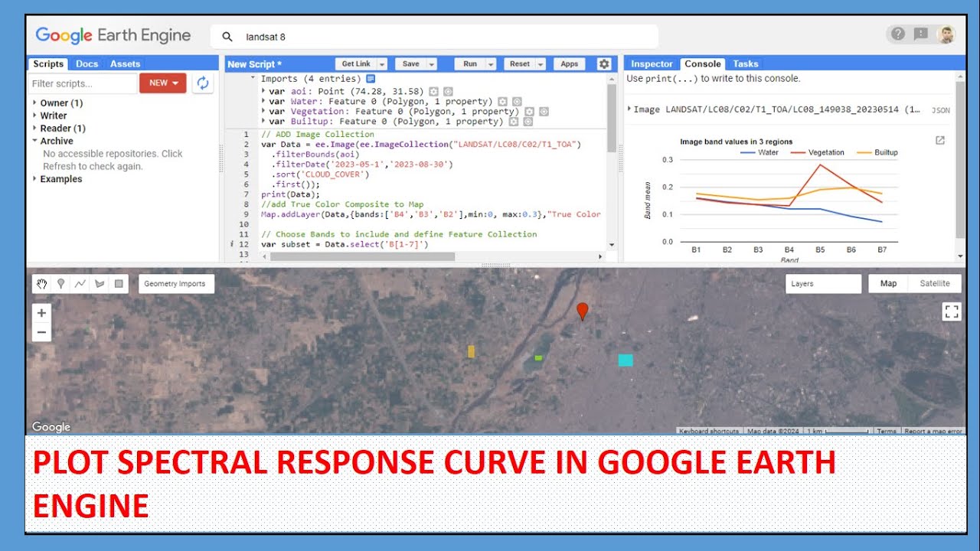Open the Docs tab
Screen dimensions: 980x551
[87, 64]
